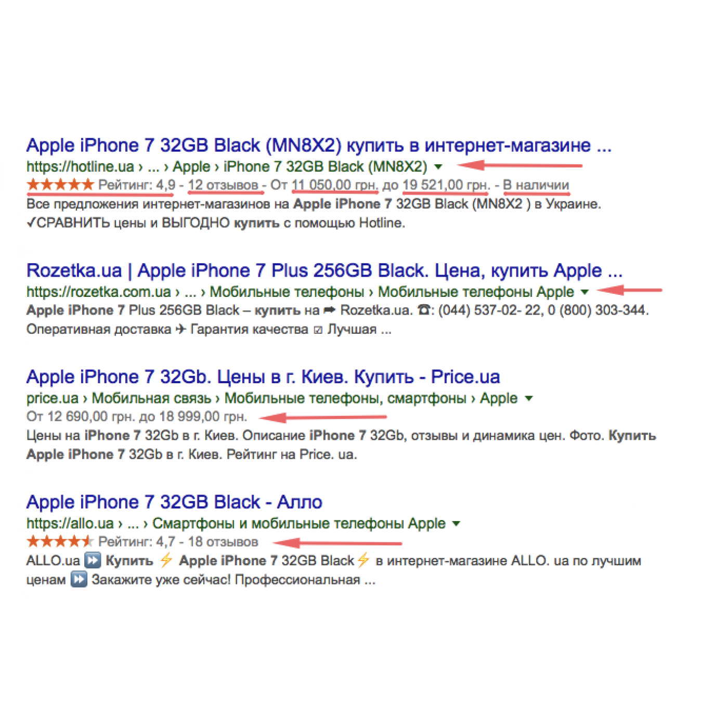
Task: Expand the dropdown arrow next to allo.ua URL
Action: tap(456, 524)
